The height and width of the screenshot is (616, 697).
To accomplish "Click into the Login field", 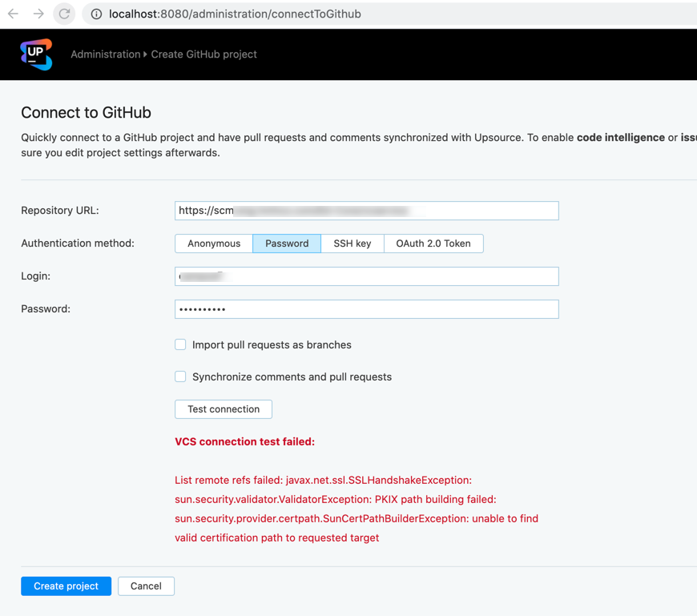I will click(366, 276).
